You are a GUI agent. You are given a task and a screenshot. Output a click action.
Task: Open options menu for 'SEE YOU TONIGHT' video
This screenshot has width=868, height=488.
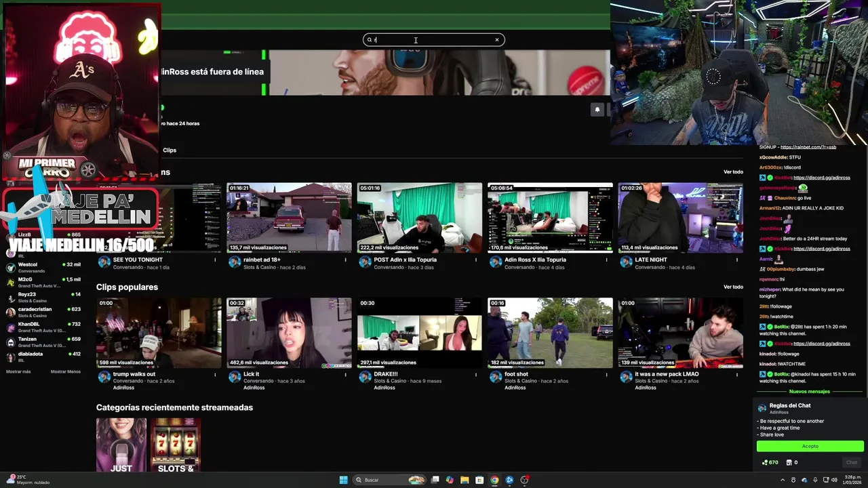tap(215, 260)
